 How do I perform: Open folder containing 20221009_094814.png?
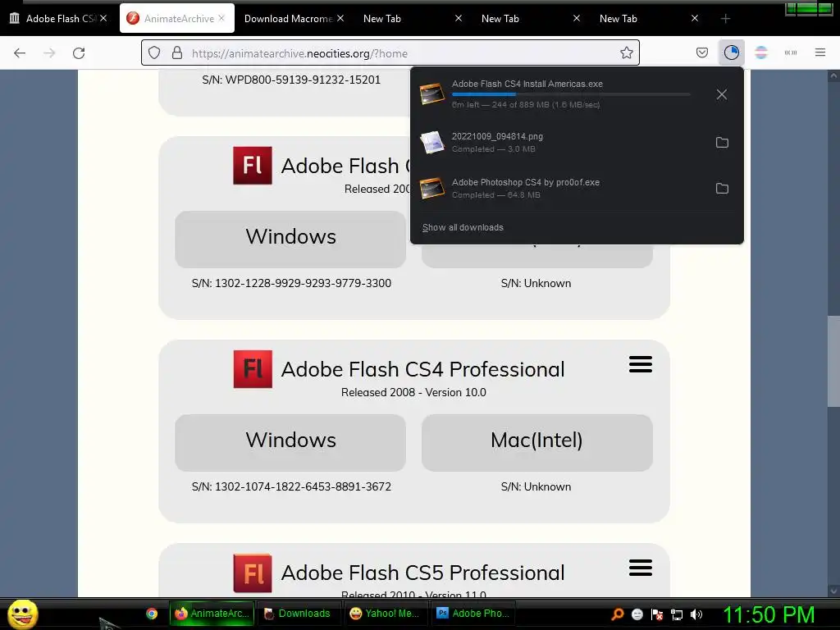coord(722,143)
